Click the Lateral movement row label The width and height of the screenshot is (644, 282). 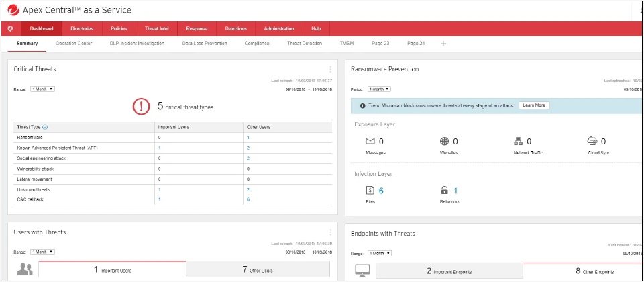coord(34,179)
